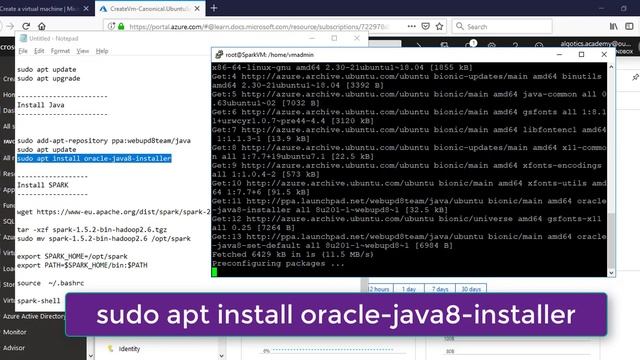Click 'Fetched 6429 kB in 1s' terminal line
Image resolution: width=640 pixels, height=360 pixels.
click(293, 254)
